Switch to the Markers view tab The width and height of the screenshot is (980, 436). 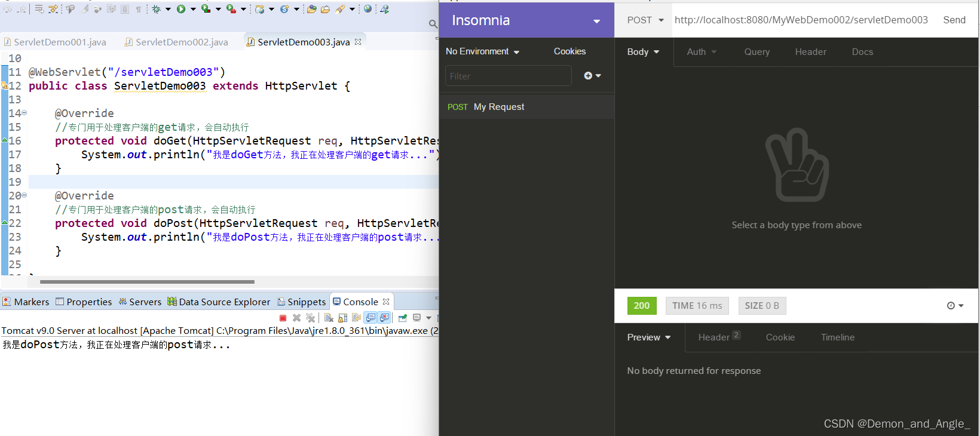(26, 302)
